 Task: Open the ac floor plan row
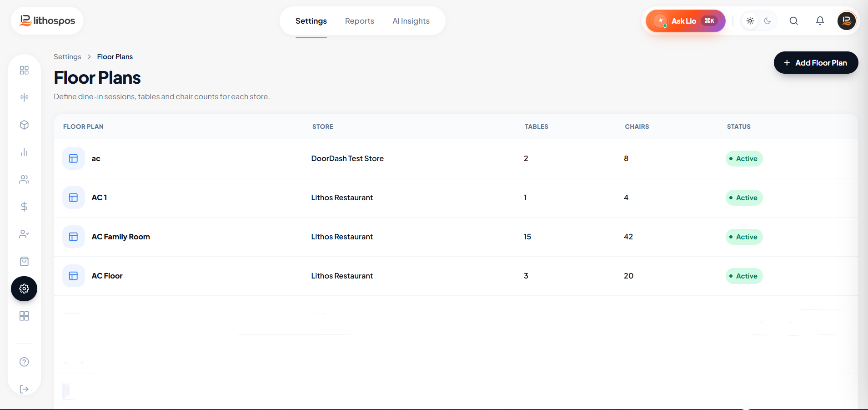[x=456, y=158]
